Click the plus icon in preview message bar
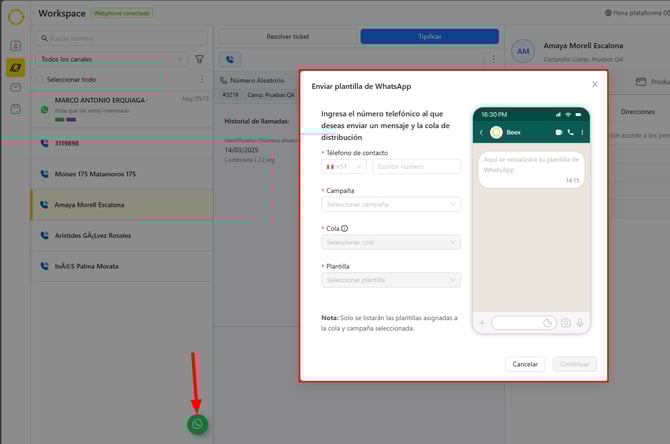Viewport: 670px width, 444px height. 482,323
